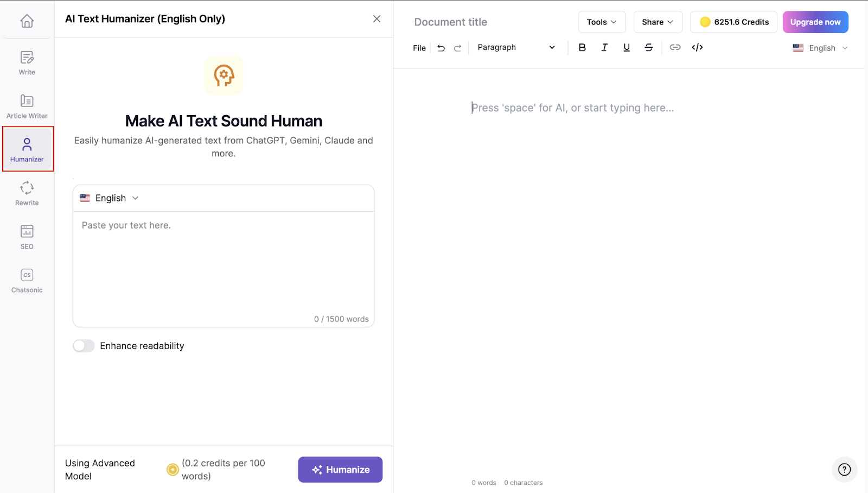The width and height of the screenshot is (868, 493).
Task: Expand the Paragraph style dropdown
Action: (x=516, y=48)
